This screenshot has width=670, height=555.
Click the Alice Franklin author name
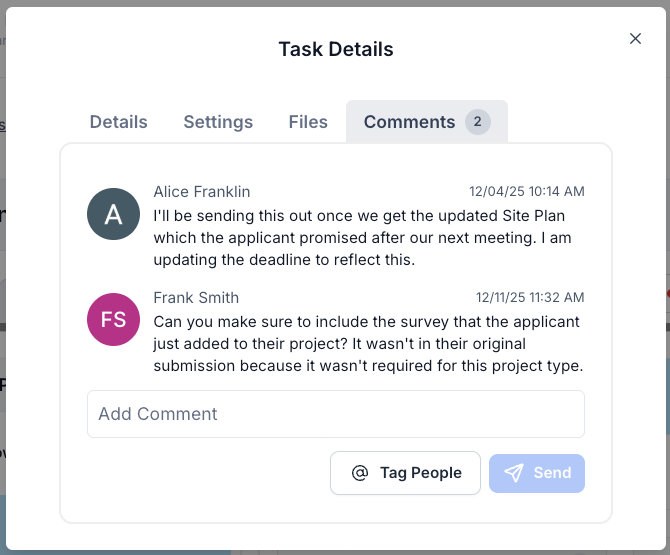(202, 191)
